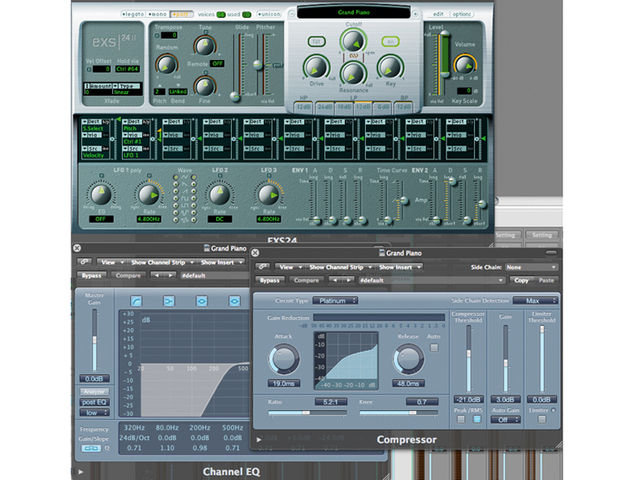This screenshot has height=480, width=640.
Task: Open EXS24 options menu
Action: pos(462,14)
